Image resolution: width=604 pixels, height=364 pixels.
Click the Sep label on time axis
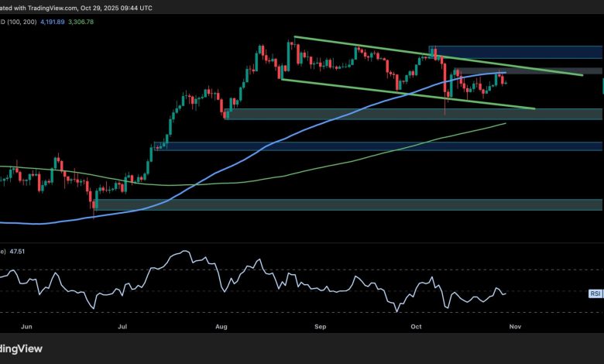(320, 327)
